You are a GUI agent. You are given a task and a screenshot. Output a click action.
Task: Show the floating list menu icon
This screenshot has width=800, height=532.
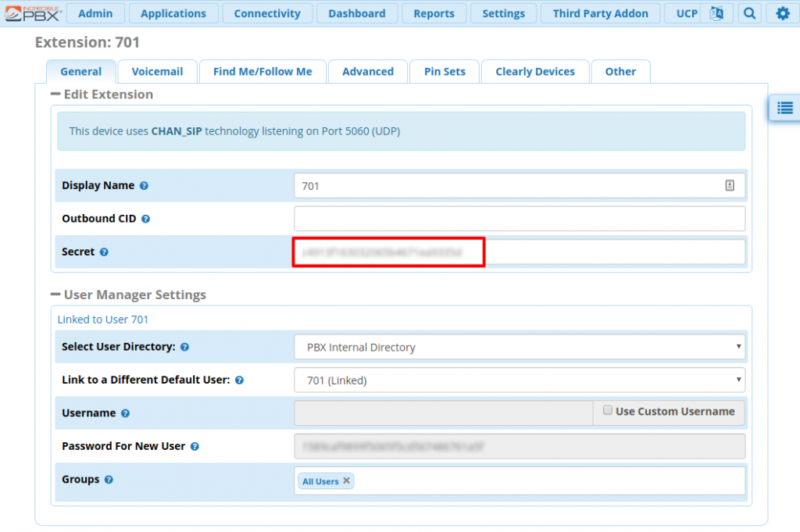point(784,108)
